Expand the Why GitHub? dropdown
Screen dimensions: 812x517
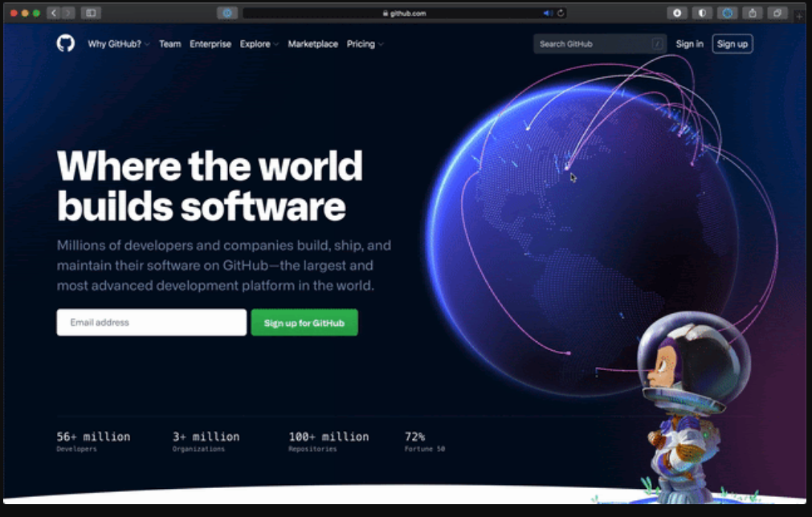coord(119,44)
